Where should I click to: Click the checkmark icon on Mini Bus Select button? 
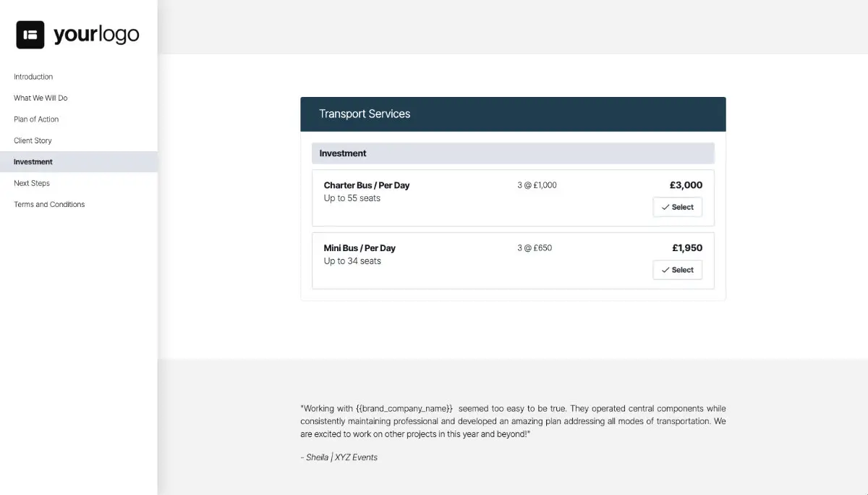(667, 270)
